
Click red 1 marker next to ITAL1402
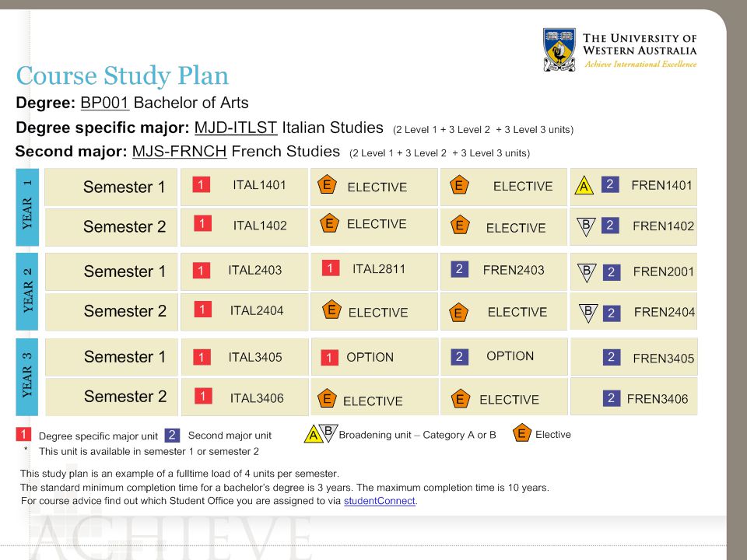[x=202, y=224]
